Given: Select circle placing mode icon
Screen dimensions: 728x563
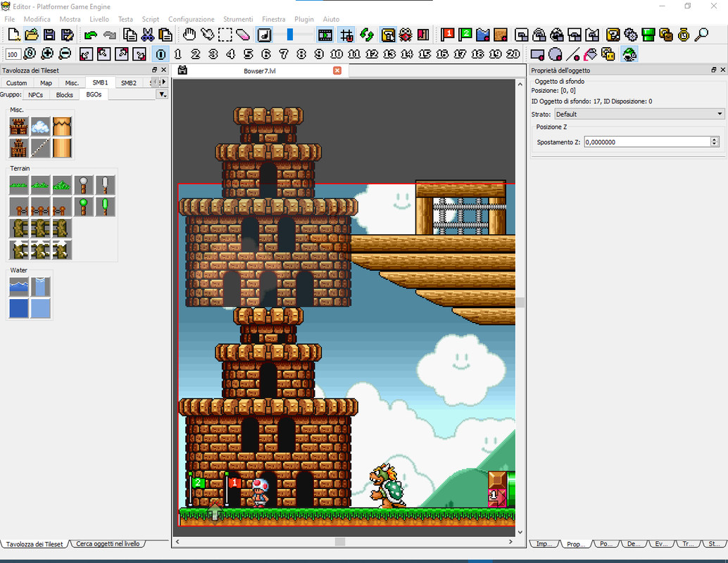Looking at the screenshot, I should pyautogui.click(x=556, y=54).
